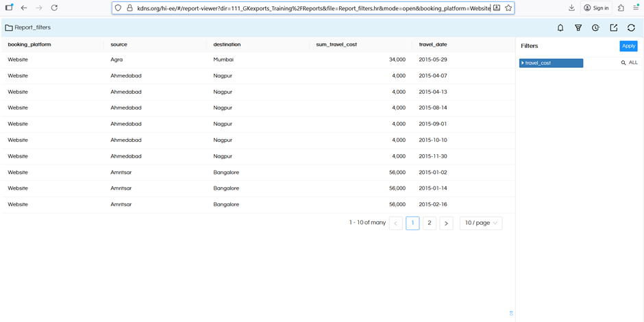This screenshot has height=322, width=644.
Task: Open the schedule clock icon
Action: click(x=596, y=28)
